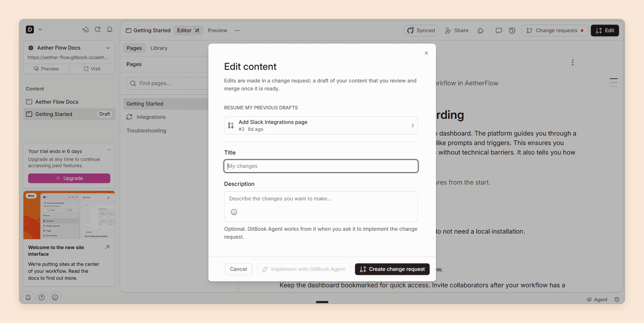Resume Add Slack Integrations page draft
The height and width of the screenshot is (323, 644).
pos(321,125)
